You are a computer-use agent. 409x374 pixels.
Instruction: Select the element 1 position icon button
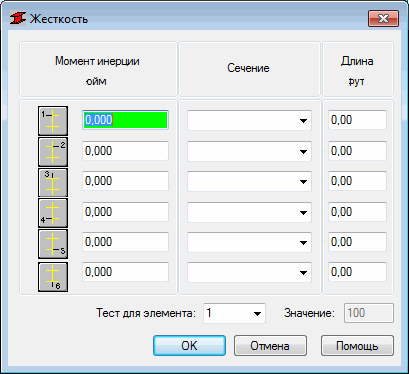click(x=53, y=121)
